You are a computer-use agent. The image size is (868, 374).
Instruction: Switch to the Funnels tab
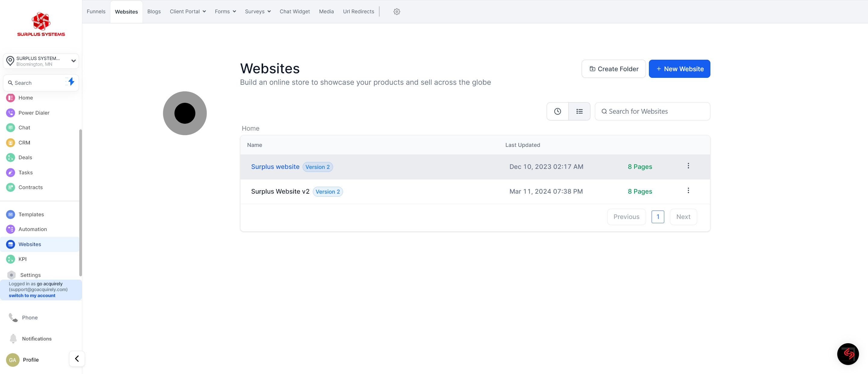pyautogui.click(x=96, y=11)
